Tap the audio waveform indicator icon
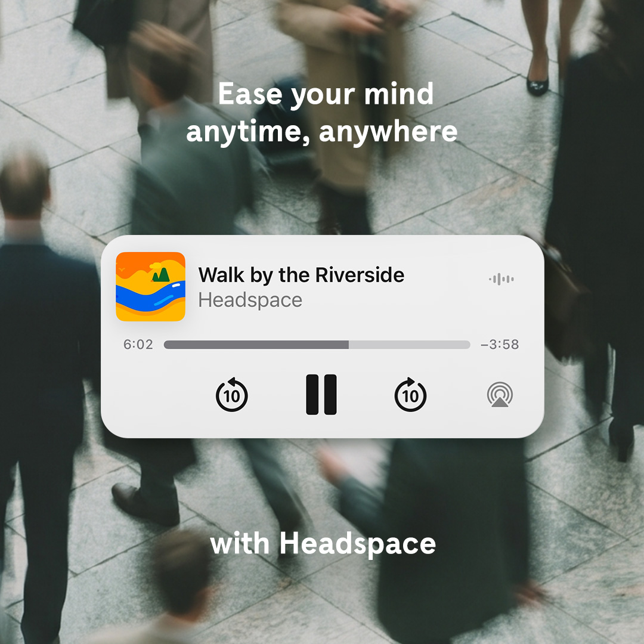 pyautogui.click(x=501, y=279)
